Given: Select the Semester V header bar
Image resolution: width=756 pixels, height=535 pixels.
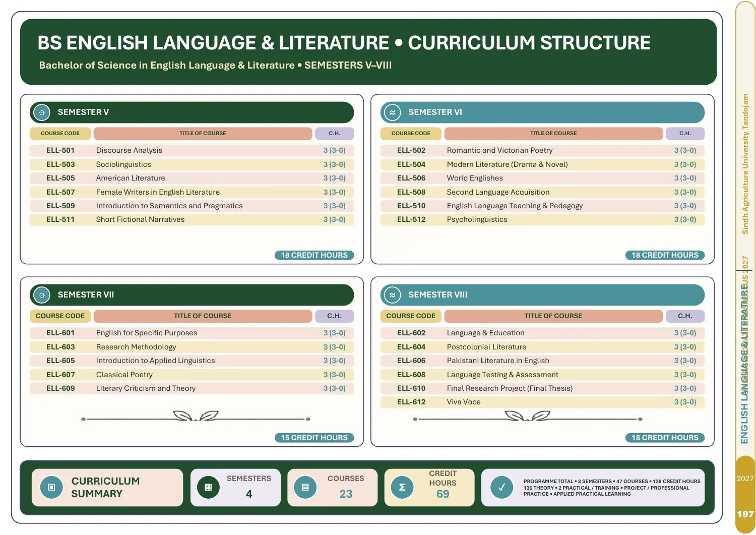Looking at the screenshot, I should pos(192,112).
